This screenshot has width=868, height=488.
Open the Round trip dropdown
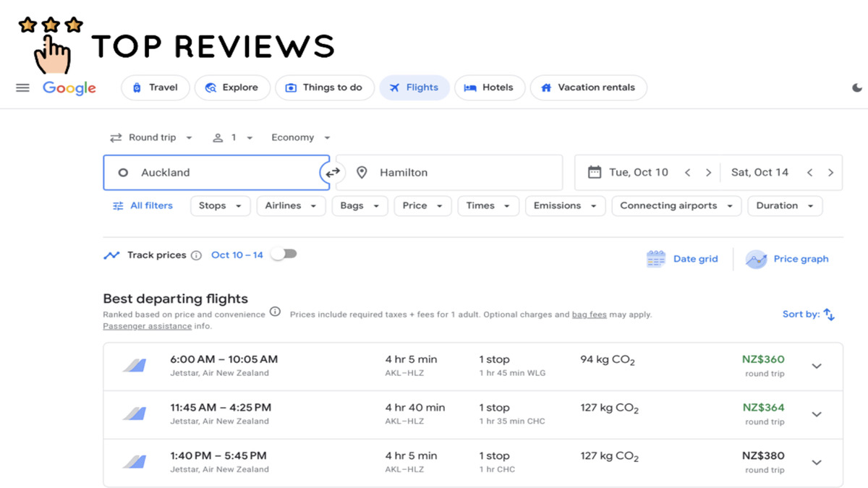(151, 137)
